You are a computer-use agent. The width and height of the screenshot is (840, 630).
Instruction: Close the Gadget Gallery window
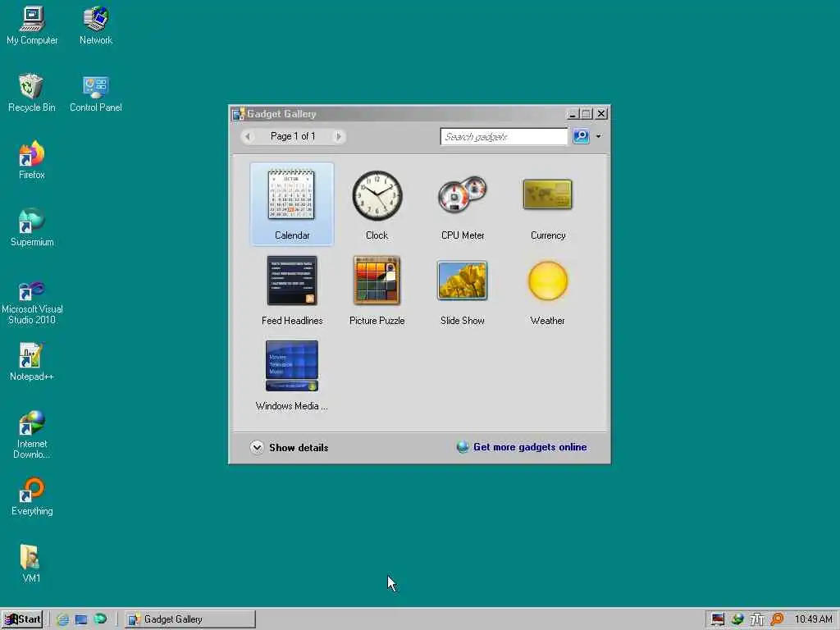coord(601,113)
